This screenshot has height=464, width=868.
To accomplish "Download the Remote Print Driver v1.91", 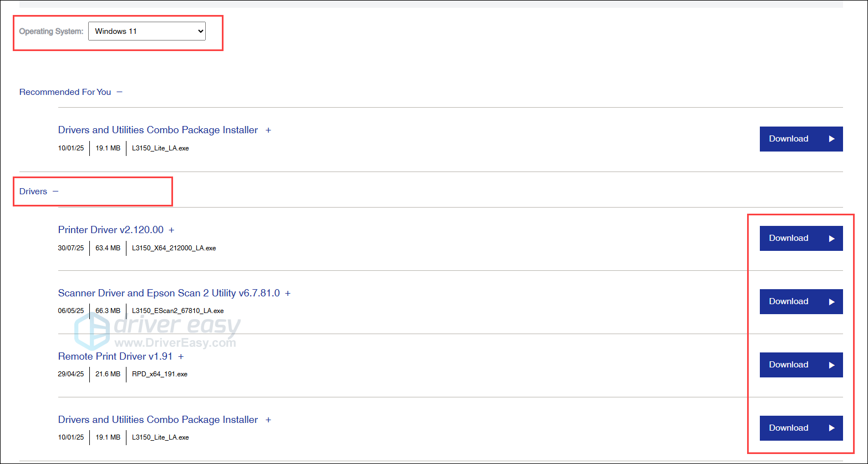I will tap(800, 365).
